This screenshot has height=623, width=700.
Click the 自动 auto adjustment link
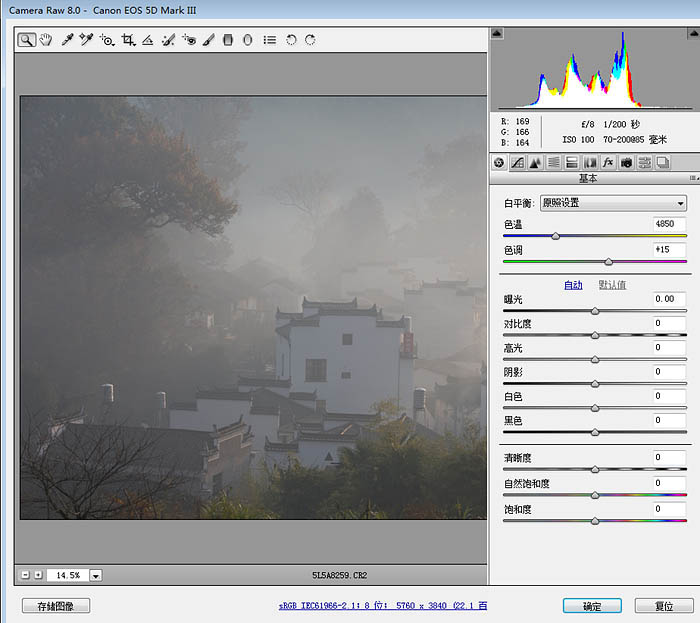click(x=572, y=285)
